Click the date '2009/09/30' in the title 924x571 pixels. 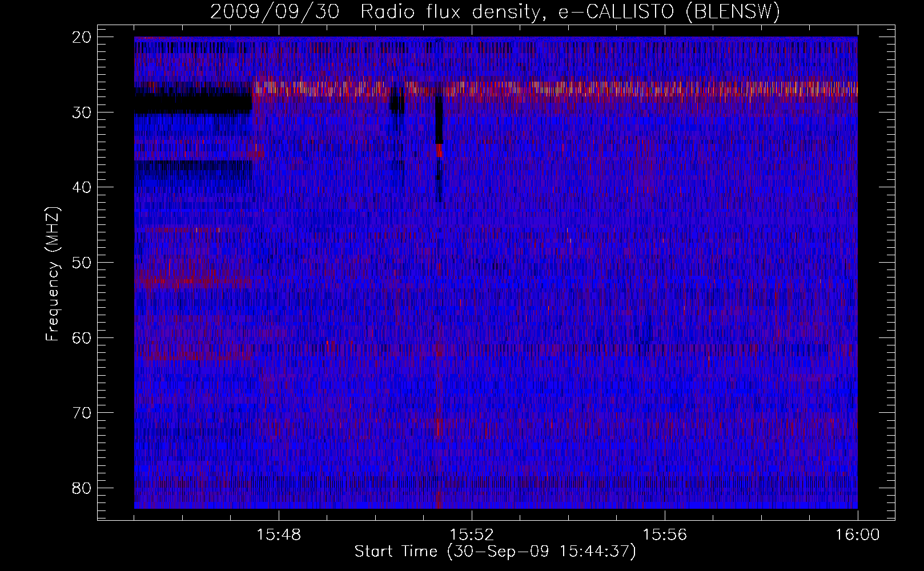tap(275, 11)
